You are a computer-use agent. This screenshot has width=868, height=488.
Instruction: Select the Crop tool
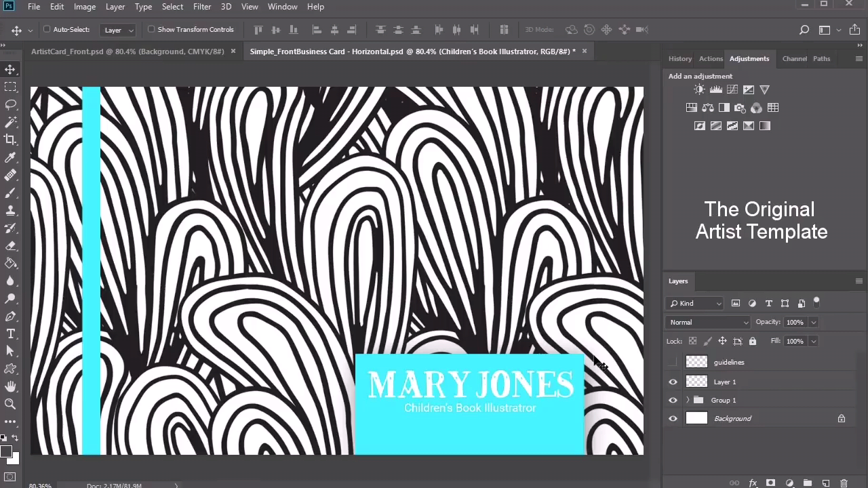click(x=10, y=140)
